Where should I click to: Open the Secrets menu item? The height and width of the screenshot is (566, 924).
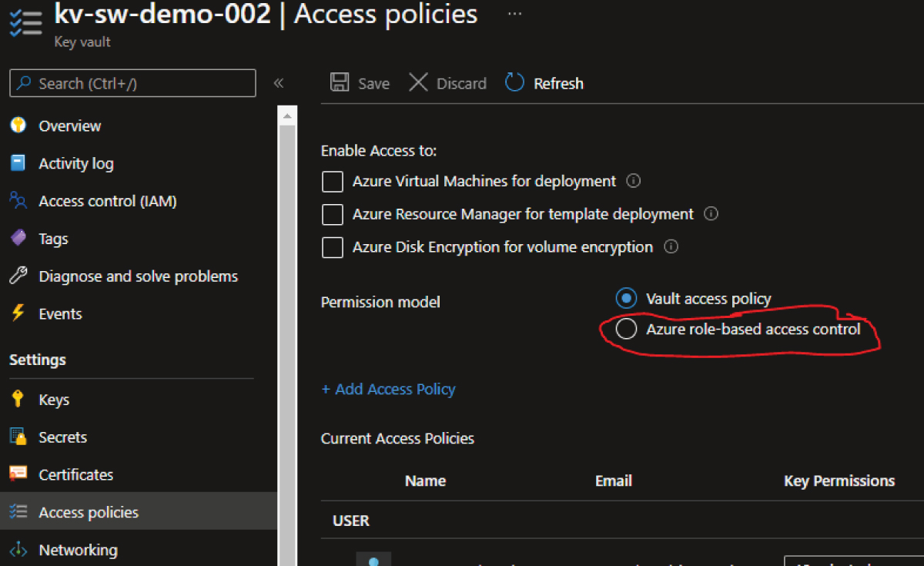coord(62,437)
